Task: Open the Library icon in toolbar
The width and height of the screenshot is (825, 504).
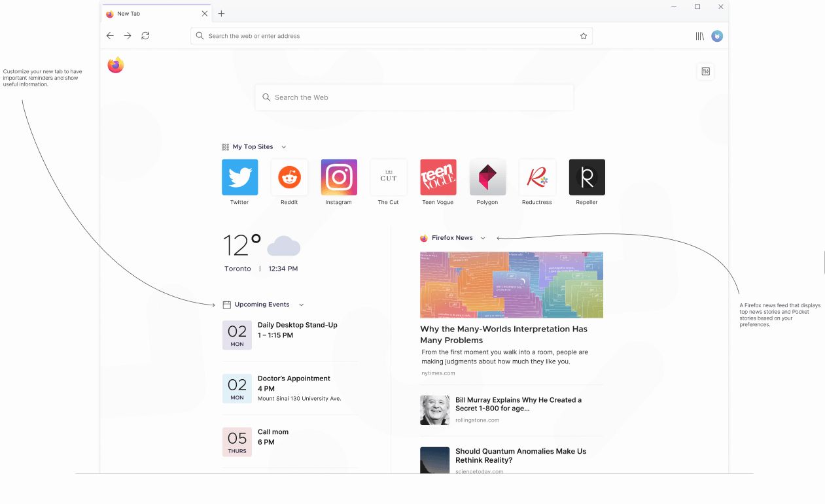Action: click(x=699, y=36)
